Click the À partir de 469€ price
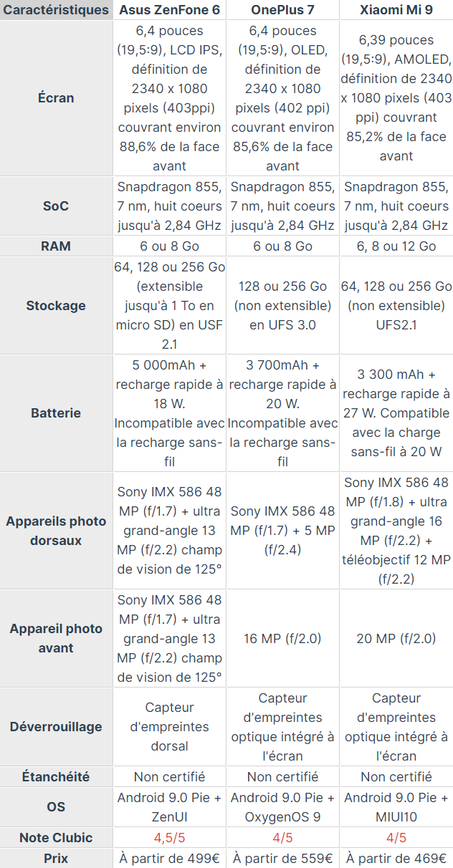 (x=396, y=858)
